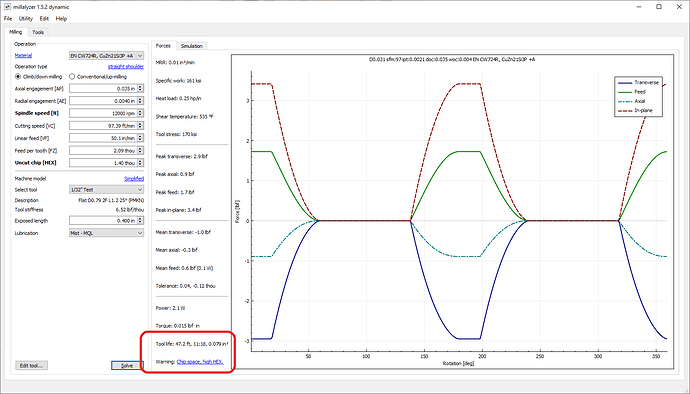Click the millalyzer app icon in title bar

[7, 7]
